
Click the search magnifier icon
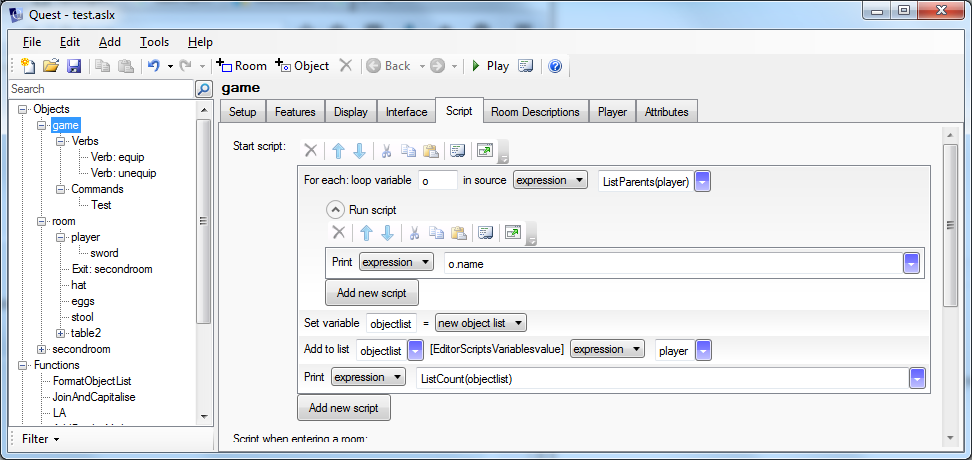pos(203,89)
